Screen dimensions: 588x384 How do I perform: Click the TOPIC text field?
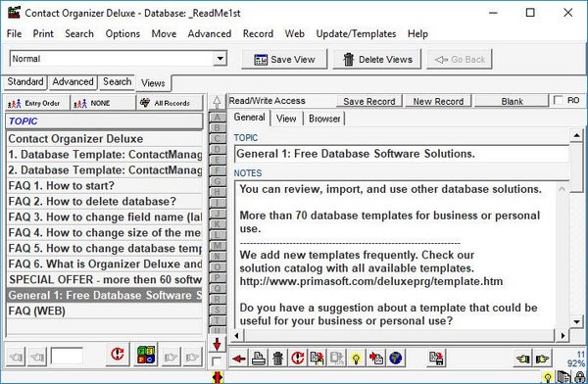point(401,154)
